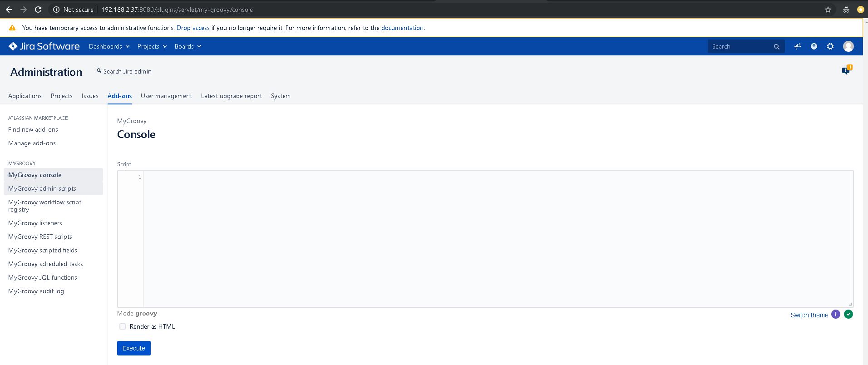Expand the Boards dropdown menu
868x365 pixels.
(188, 46)
